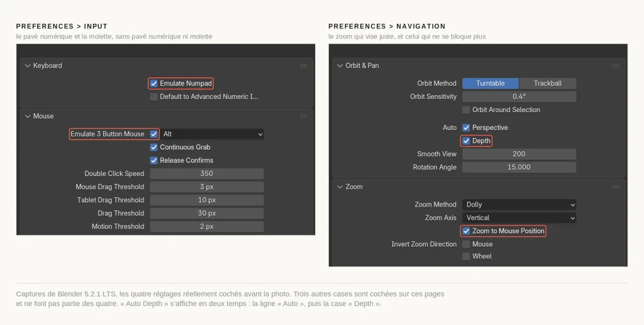The image size is (644, 325).
Task: Toggle the Emulate Numpad checkbox
Action: pos(153,84)
